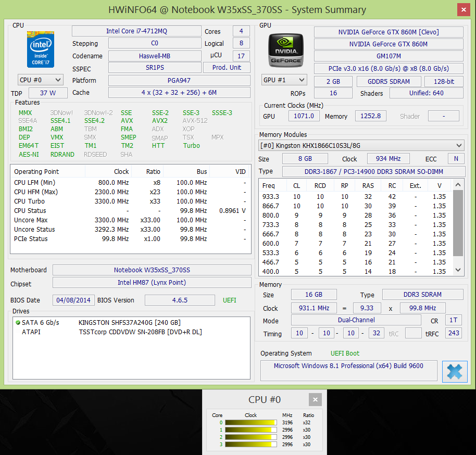
Task: Click the PCIe v3.0 x16 link field
Action: [x=389, y=69]
